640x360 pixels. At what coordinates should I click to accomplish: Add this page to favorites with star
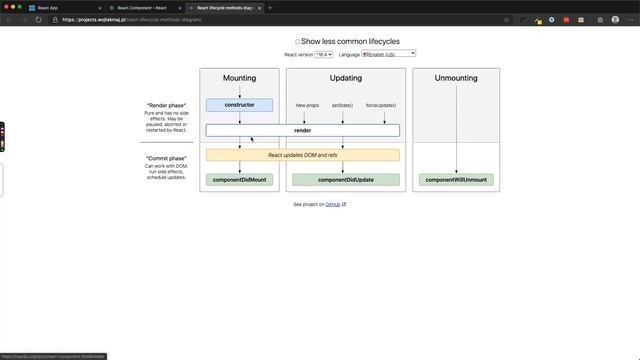(x=507, y=20)
